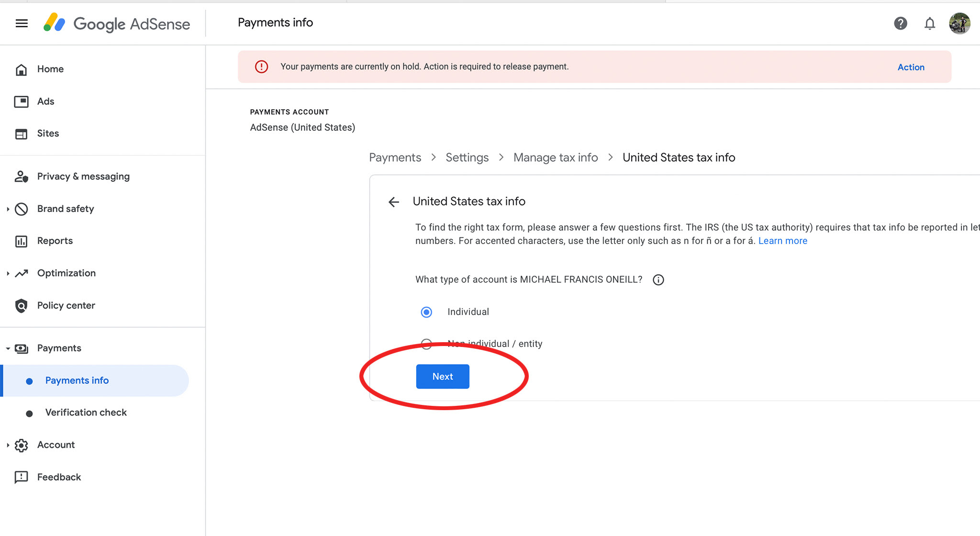Click the Policy center icon in sidebar

21,305
